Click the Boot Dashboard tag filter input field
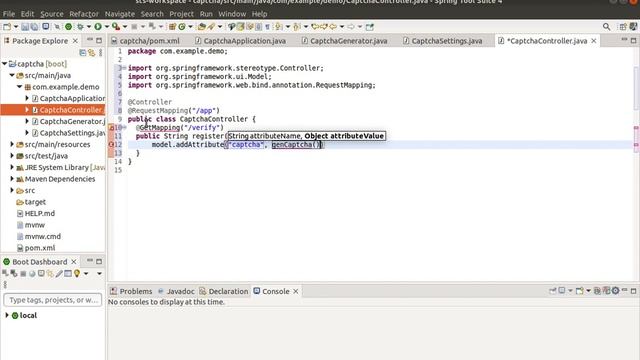Screen dimensions: 640x360 click(53, 300)
